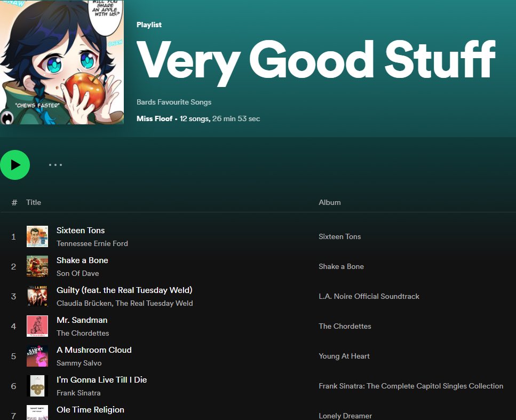516x420 pixels.
Task: Open L.A. Noire Official Soundtrack album
Action: coord(369,297)
